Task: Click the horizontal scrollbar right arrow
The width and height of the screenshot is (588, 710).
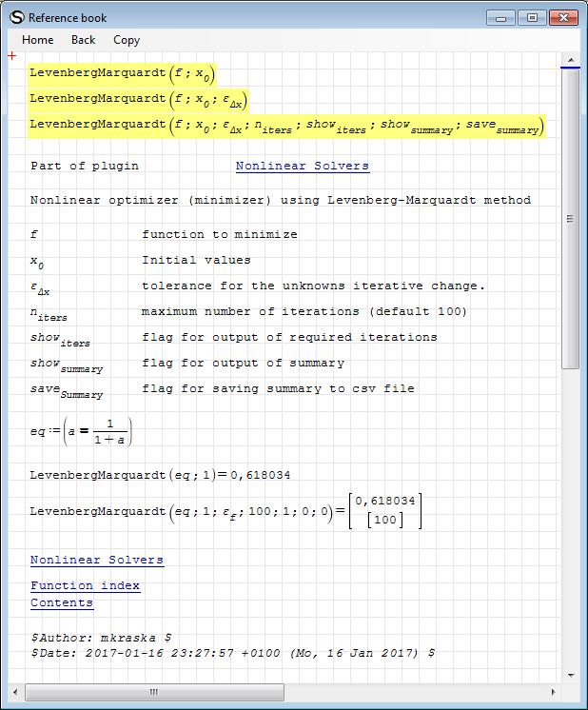Action: tap(554, 692)
